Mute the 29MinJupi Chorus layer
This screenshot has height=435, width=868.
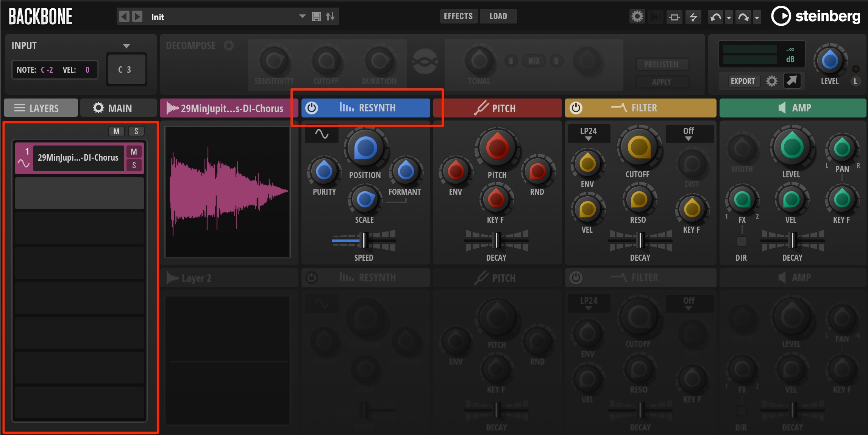click(134, 152)
